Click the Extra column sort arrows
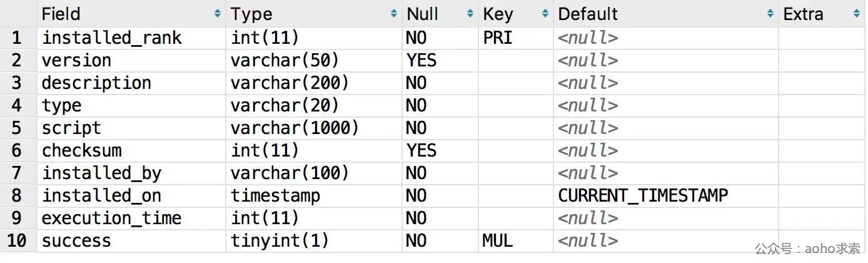Viewport: 868px width, 263px height. tap(857, 14)
